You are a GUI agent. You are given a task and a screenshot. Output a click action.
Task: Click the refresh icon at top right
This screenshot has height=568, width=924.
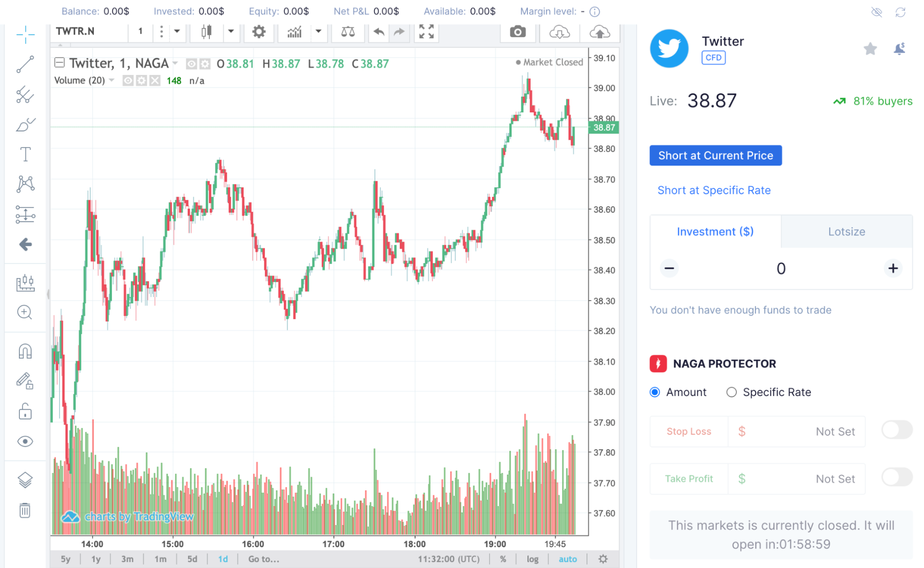[900, 12]
